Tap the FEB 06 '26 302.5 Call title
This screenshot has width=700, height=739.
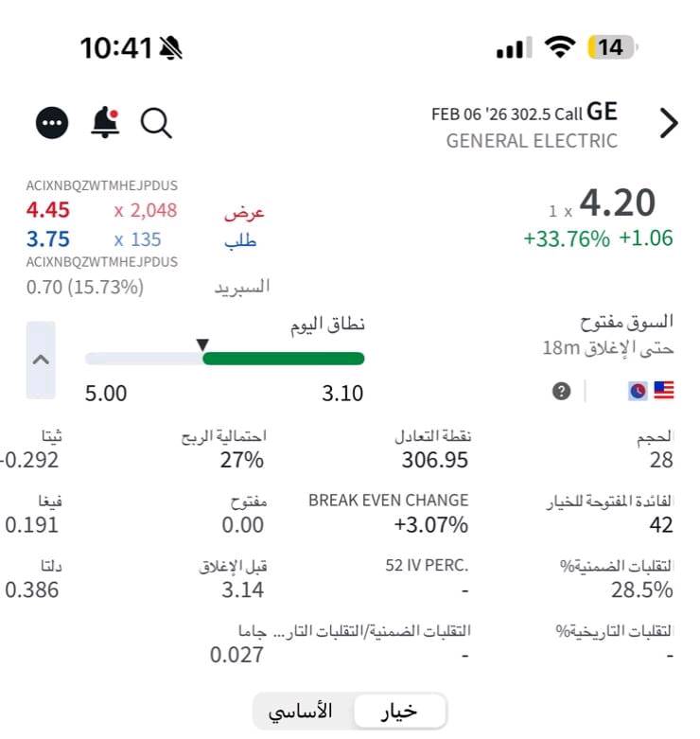click(x=524, y=113)
